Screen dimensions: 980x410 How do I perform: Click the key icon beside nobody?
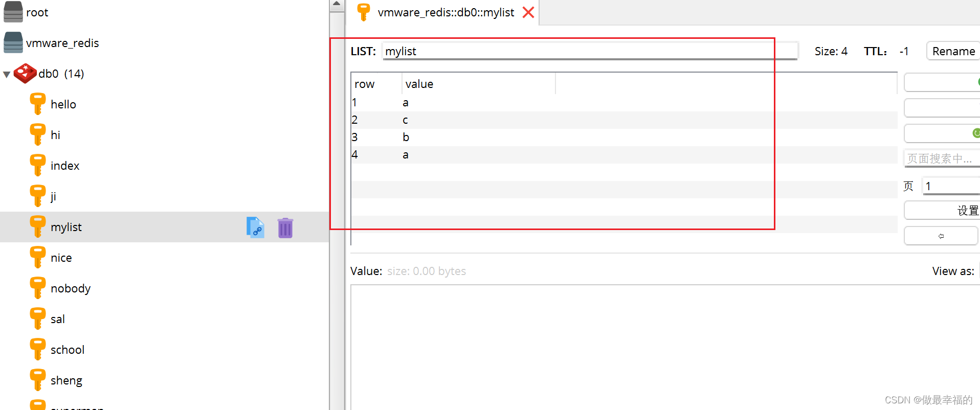click(37, 288)
